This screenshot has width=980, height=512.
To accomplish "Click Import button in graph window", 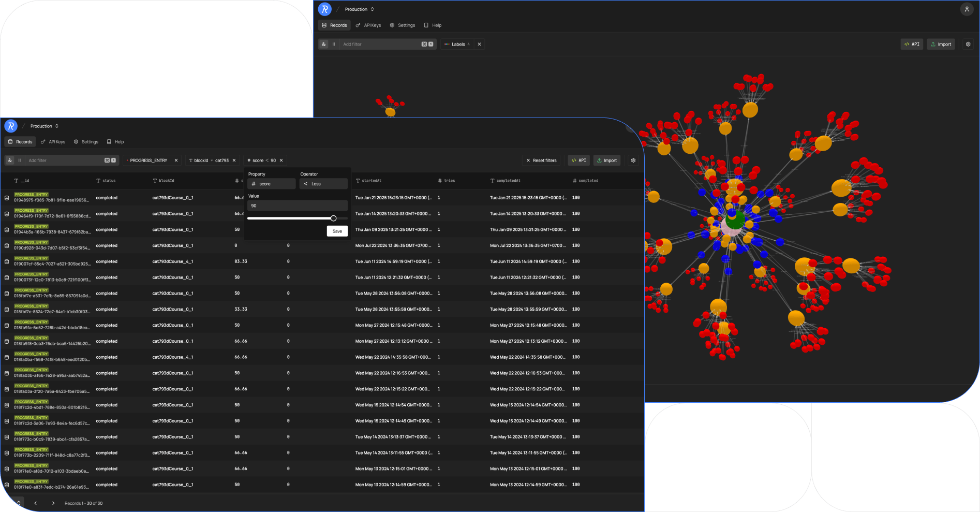I will 941,45.
